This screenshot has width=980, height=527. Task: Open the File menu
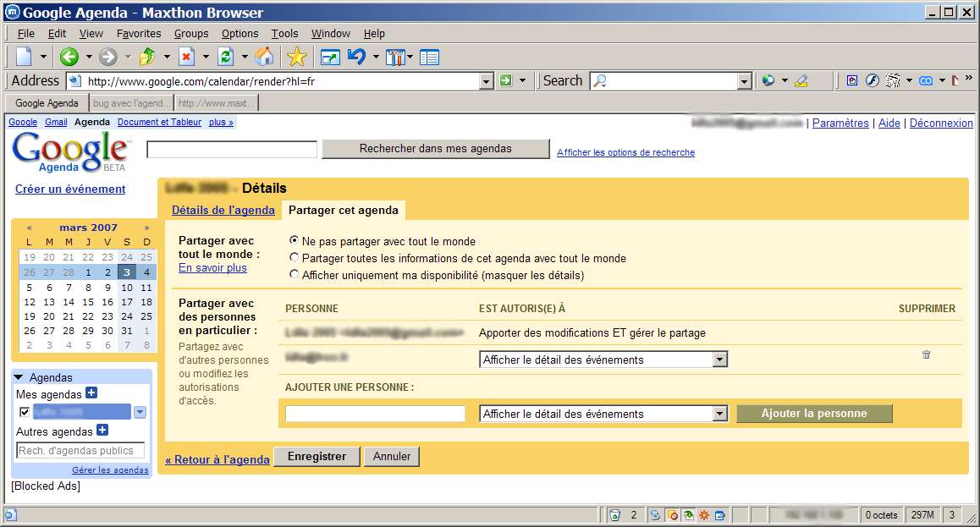pos(26,34)
